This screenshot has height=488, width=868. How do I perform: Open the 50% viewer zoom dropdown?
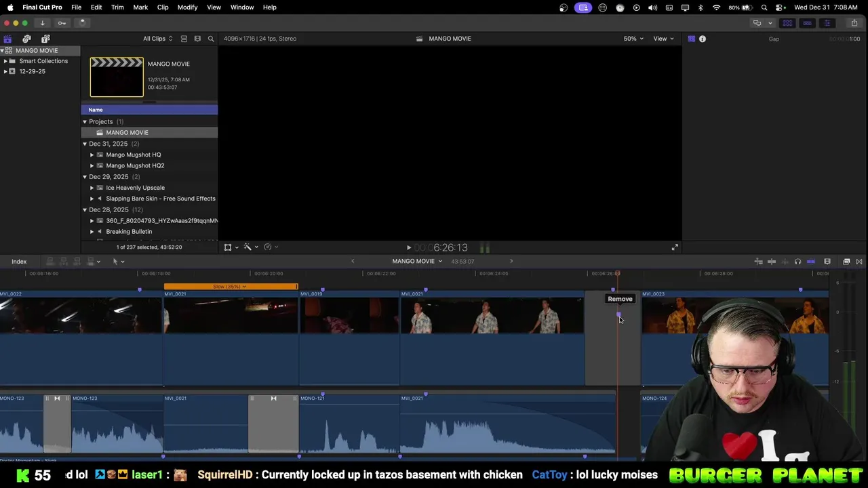tap(633, 39)
